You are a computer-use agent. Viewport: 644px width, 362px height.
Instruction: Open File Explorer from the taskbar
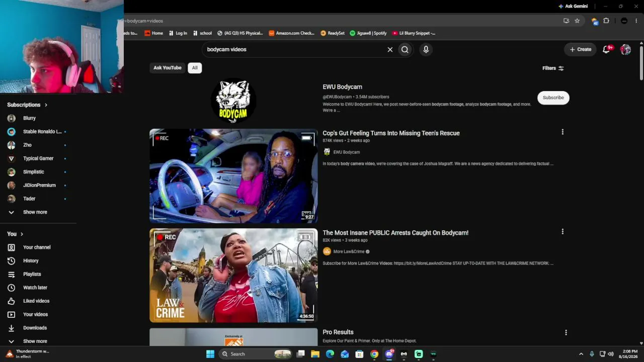[x=315, y=354]
